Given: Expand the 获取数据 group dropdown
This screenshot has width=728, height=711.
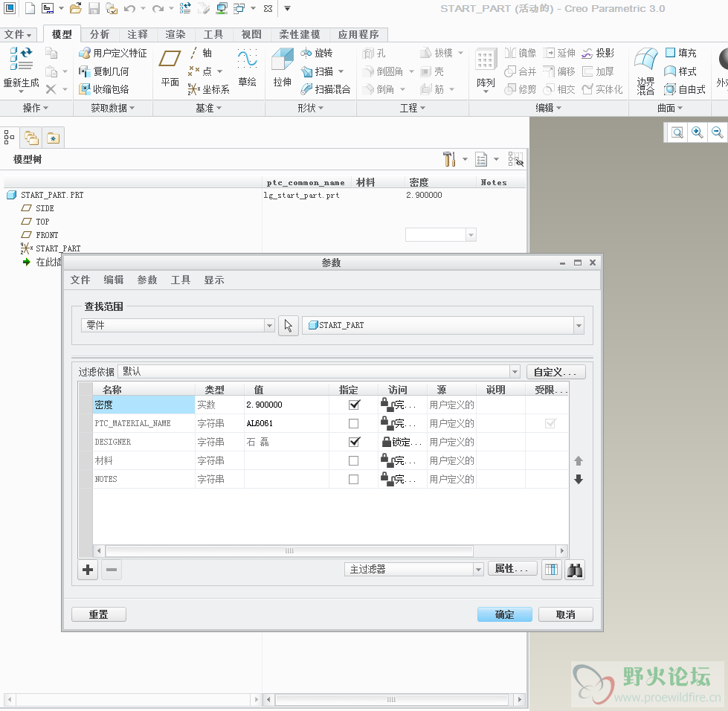Looking at the screenshot, I should point(113,108).
